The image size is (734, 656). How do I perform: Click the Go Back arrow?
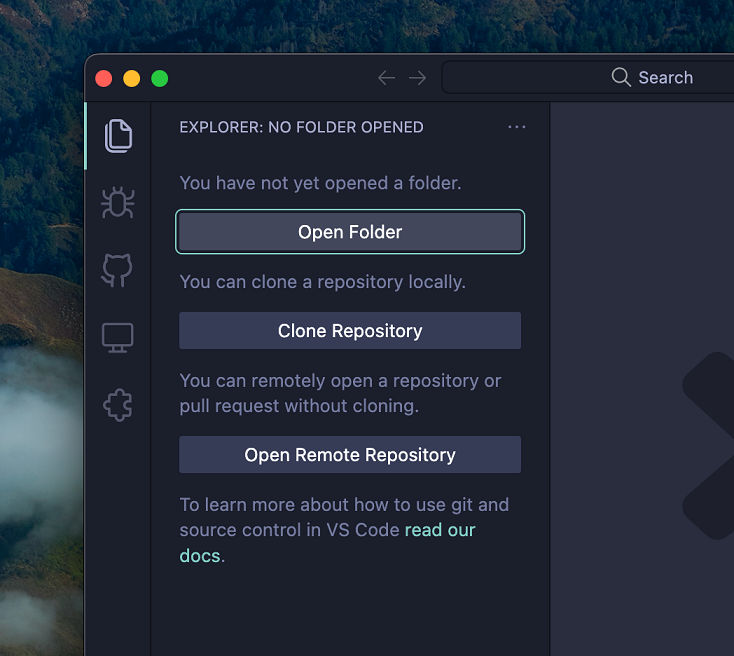pyautogui.click(x=386, y=78)
